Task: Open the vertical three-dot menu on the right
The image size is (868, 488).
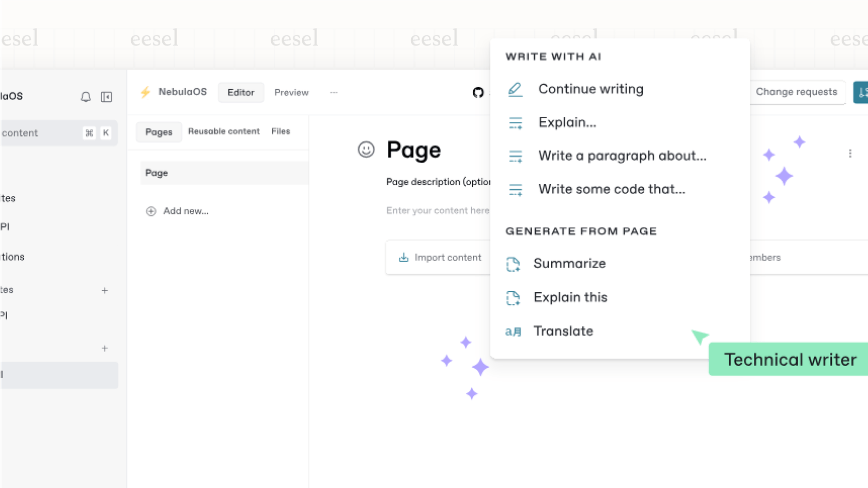Action: click(x=850, y=153)
